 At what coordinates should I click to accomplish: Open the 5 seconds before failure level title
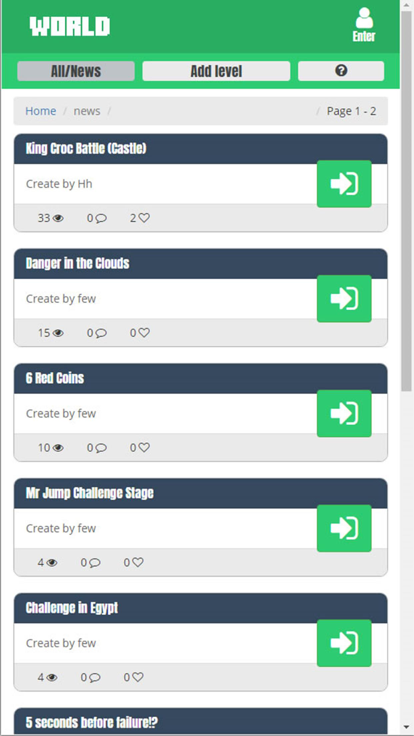click(92, 722)
